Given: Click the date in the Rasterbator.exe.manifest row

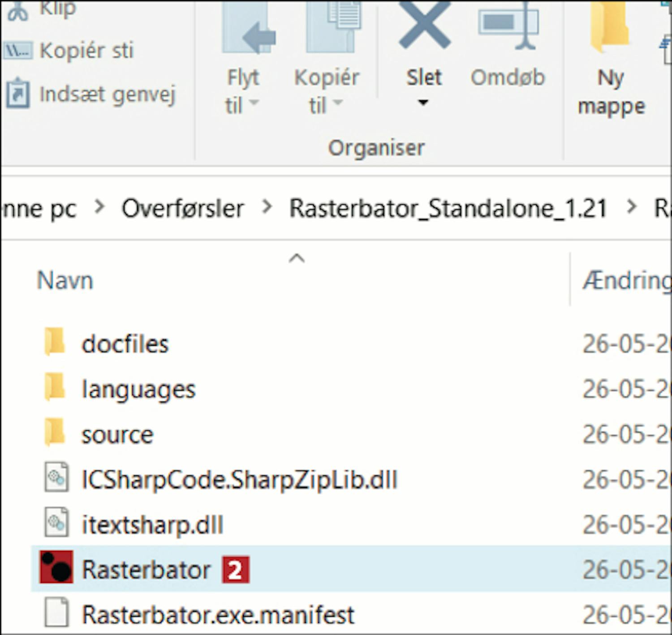Looking at the screenshot, I should click(x=626, y=615).
